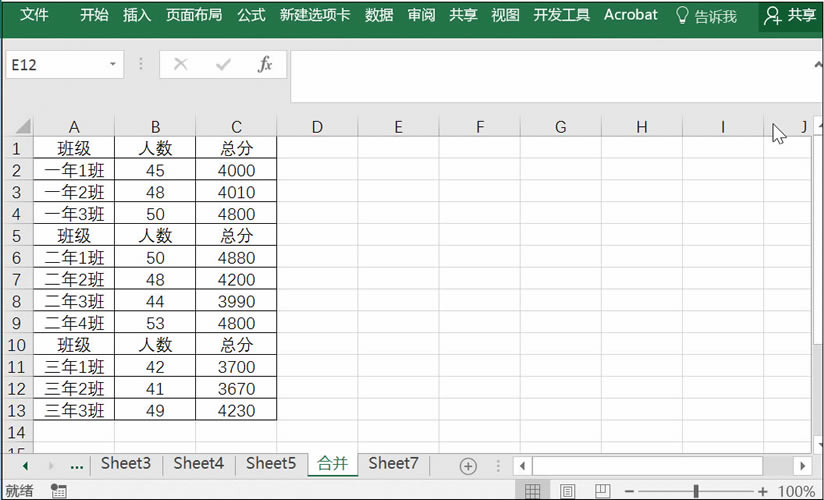This screenshot has height=500, width=824.
Task: Open Insert Function fx icon
Action: tap(265, 64)
